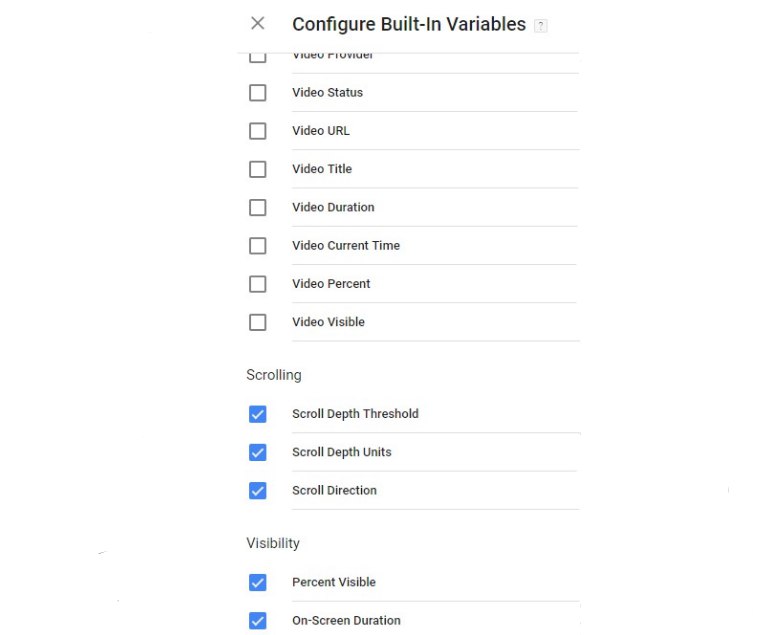Enable the Video Status checkbox
The image size is (782, 635).
257,93
